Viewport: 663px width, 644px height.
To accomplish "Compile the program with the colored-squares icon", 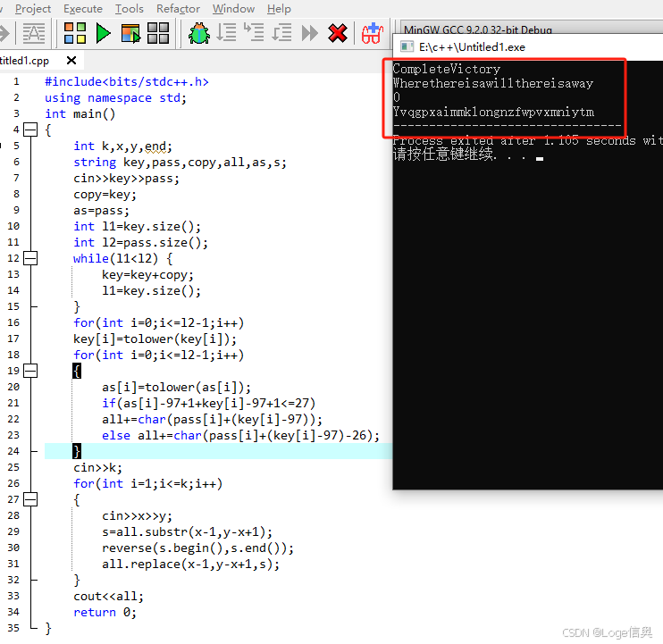I will (75, 33).
